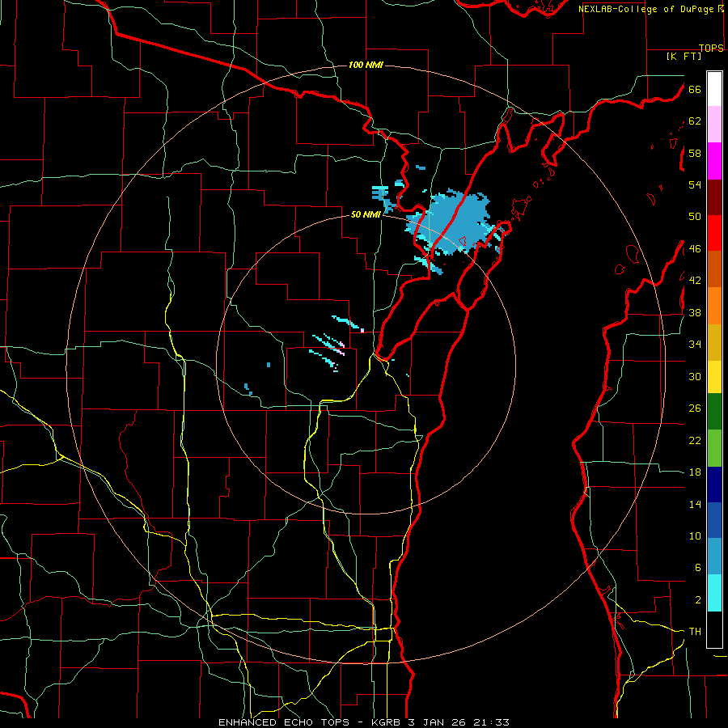This screenshot has width=728, height=728.
Task: Click the "50 NMI" range ring label
Action: point(366,214)
